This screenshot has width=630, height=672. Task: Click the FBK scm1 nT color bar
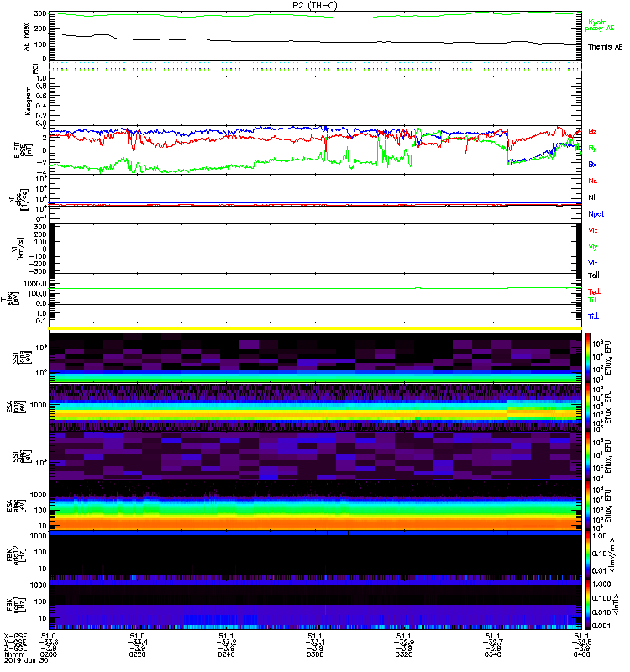[x=588, y=605]
